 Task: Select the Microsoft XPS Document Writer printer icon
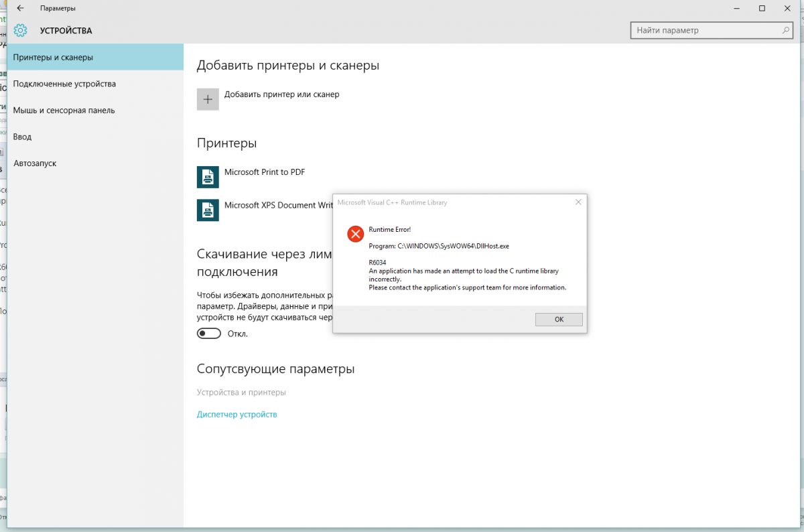pyautogui.click(x=208, y=210)
